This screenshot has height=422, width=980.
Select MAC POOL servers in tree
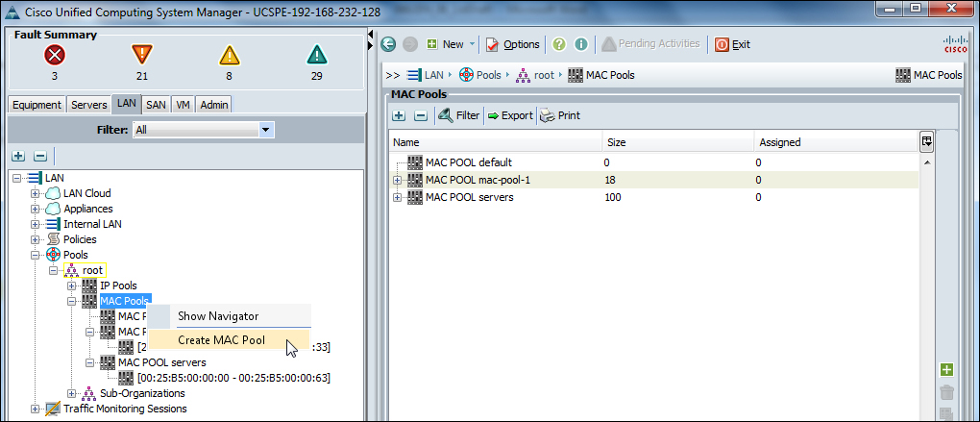click(161, 362)
